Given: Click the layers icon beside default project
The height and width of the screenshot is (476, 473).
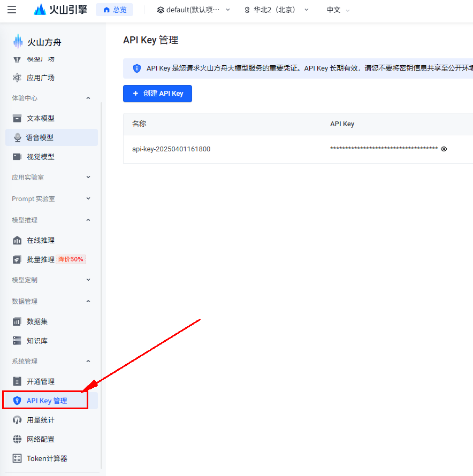Looking at the screenshot, I should (161, 10).
